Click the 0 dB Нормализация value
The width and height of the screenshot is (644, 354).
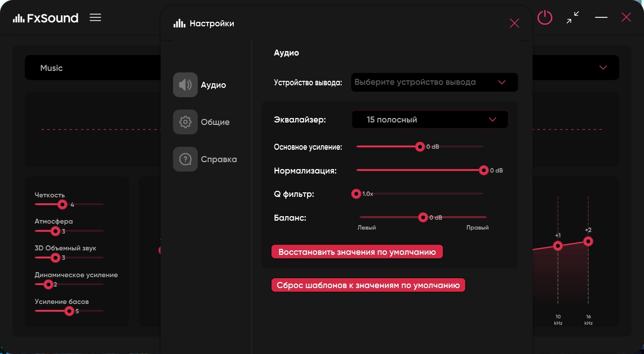pyautogui.click(x=496, y=171)
